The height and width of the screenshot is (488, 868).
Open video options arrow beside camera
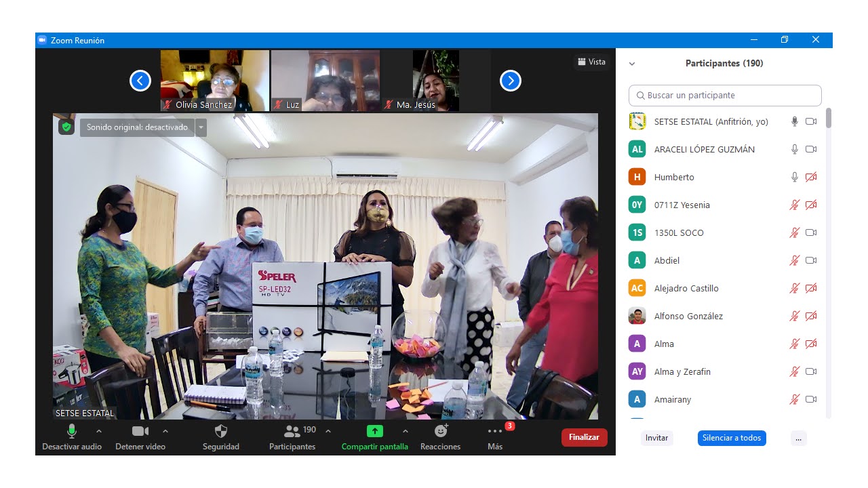[x=165, y=431]
